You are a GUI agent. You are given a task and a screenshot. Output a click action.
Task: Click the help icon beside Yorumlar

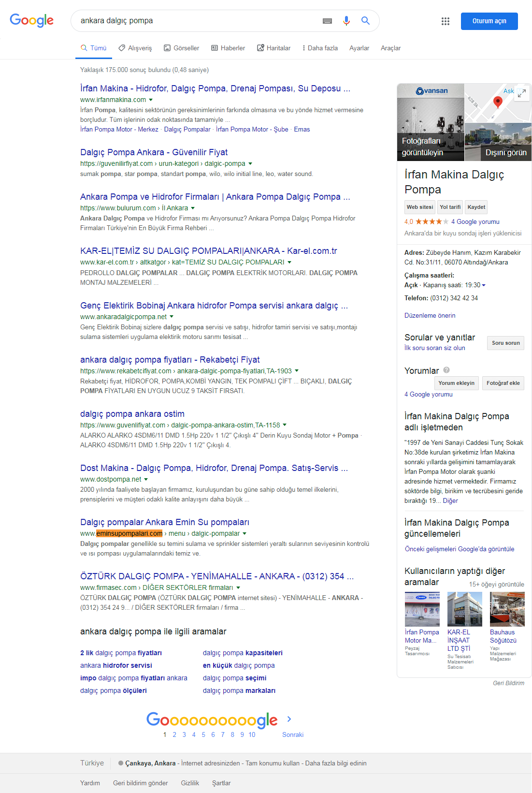tap(446, 370)
